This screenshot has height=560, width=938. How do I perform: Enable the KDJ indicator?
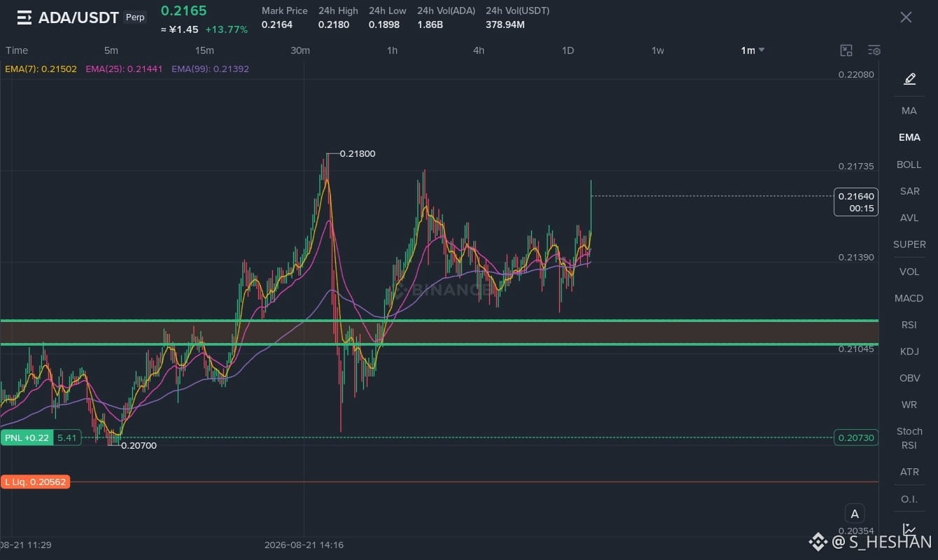click(x=909, y=351)
